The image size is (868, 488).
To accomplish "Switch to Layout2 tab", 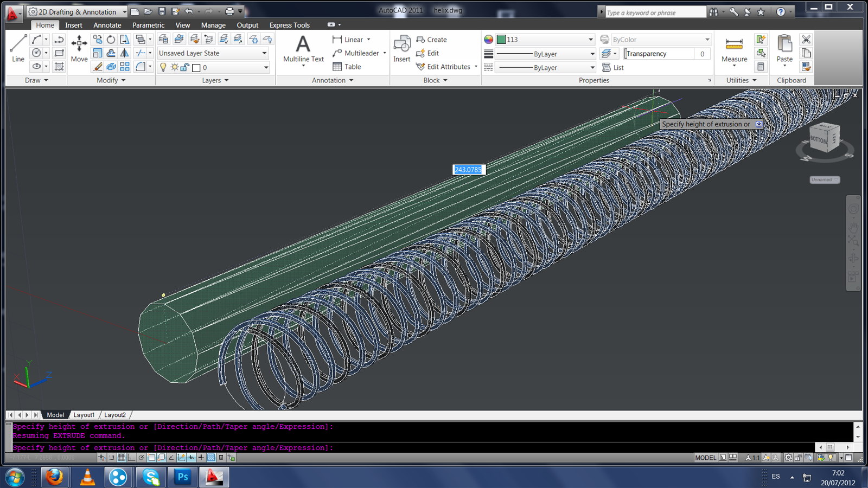I will (115, 415).
